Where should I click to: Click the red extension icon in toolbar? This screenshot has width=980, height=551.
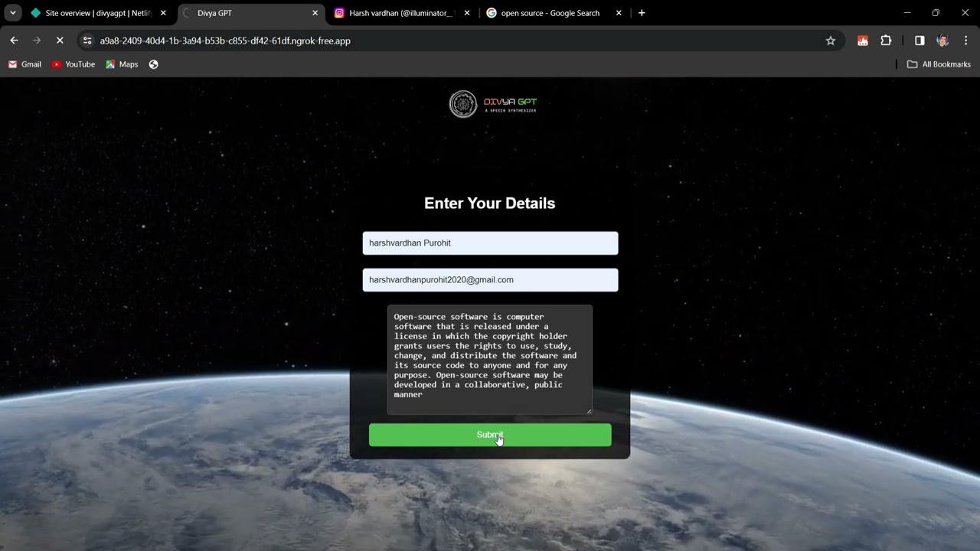click(x=863, y=41)
